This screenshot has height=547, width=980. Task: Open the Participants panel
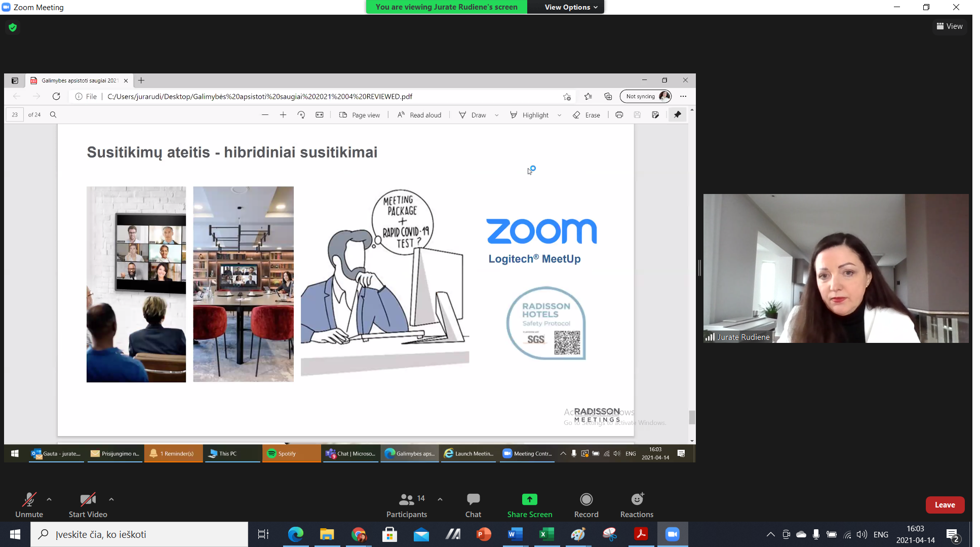click(407, 505)
